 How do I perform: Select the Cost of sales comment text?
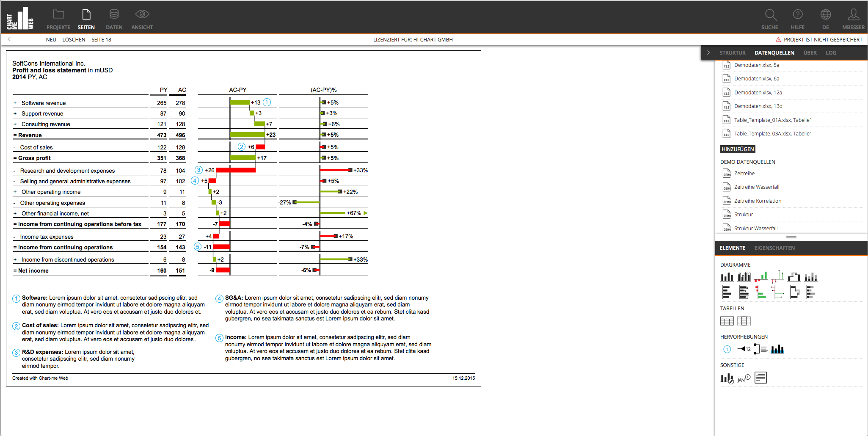tap(115, 332)
